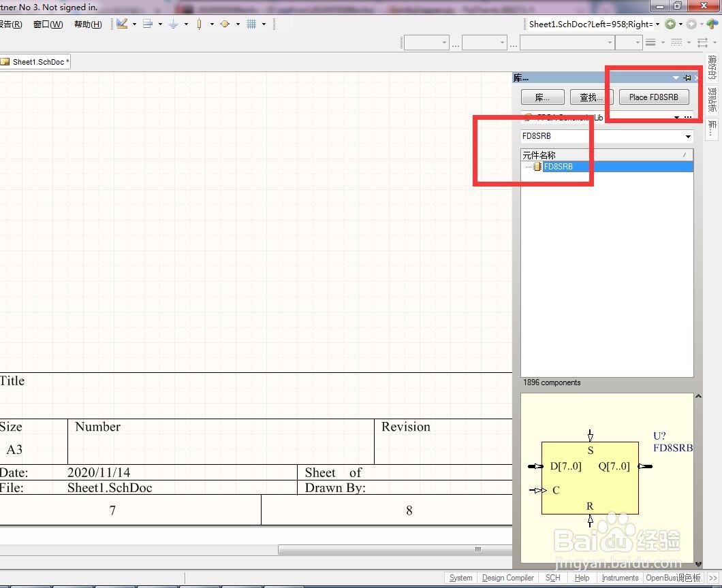Open the 报告(R) reports menu
Viewport: 722px width, 588px height.
click(x=11, y=24)
